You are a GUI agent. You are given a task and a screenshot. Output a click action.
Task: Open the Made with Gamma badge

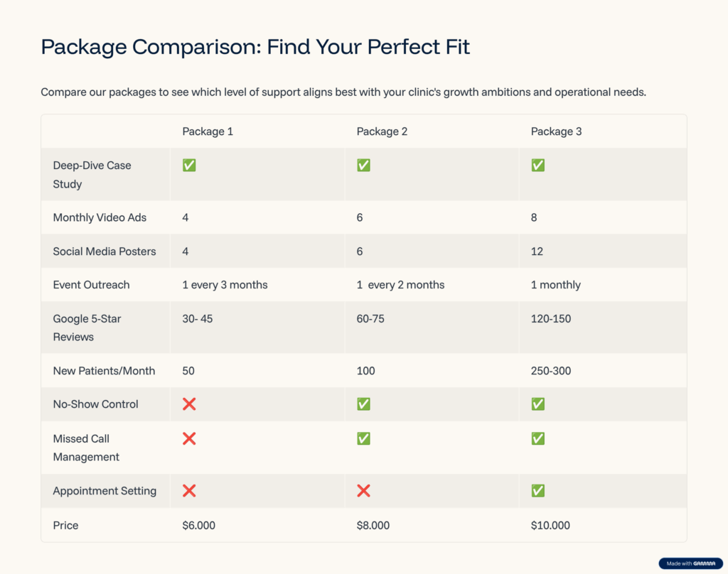click(690, 563)
